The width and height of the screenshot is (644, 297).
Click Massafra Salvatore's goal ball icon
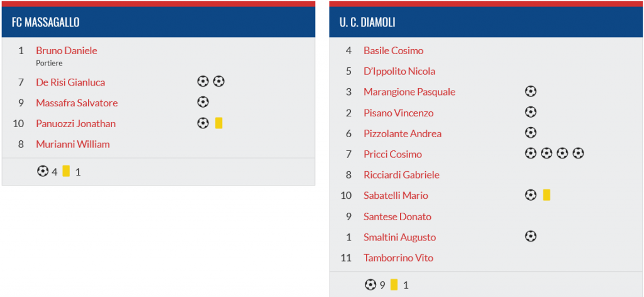[203, 102]
